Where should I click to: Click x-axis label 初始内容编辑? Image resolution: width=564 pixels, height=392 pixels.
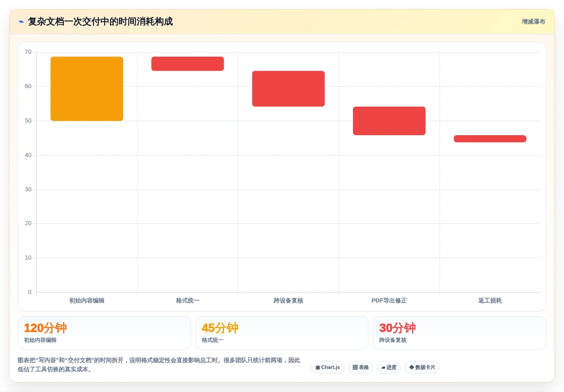click(x=87, y=301)
